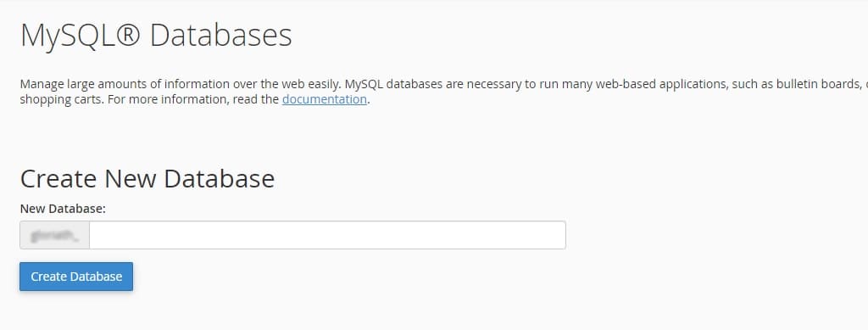
Task: Click the word Create in the section heading
Action: tap(58, 179)
